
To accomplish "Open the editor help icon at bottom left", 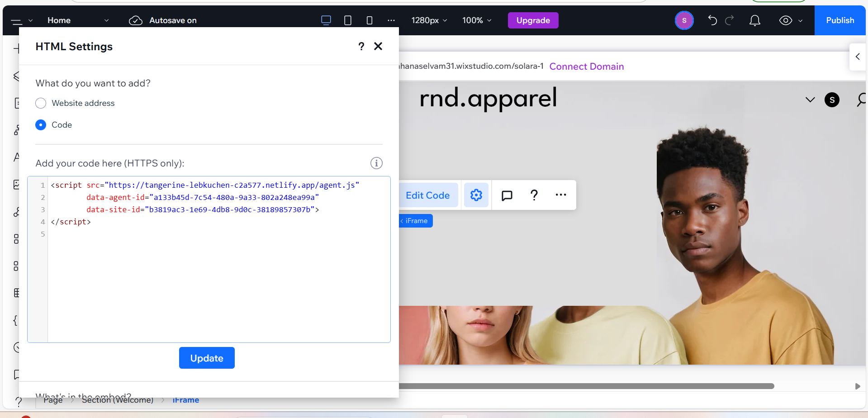I will [x=18, y=401].
